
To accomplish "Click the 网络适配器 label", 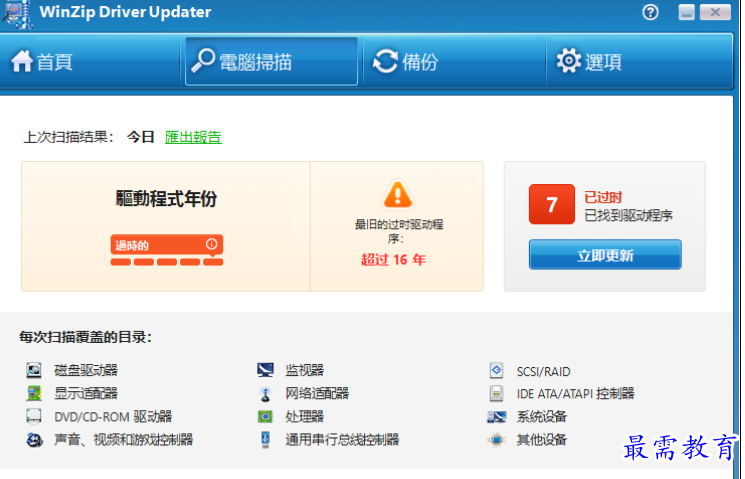I will pos(317,393).
